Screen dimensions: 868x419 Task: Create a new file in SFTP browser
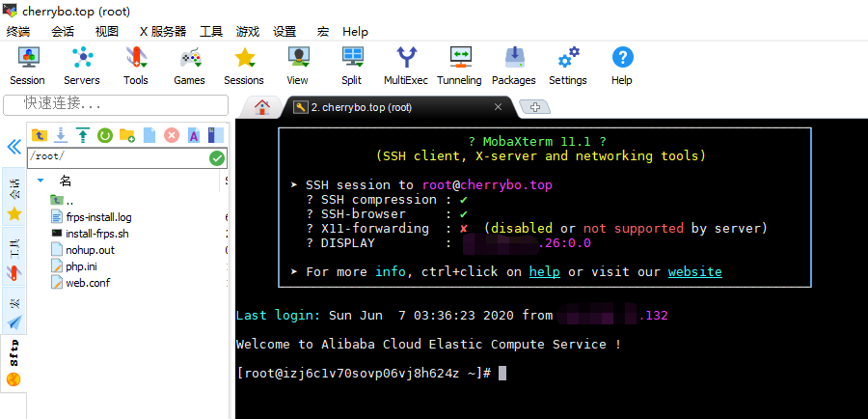click(x=149, y=135)
